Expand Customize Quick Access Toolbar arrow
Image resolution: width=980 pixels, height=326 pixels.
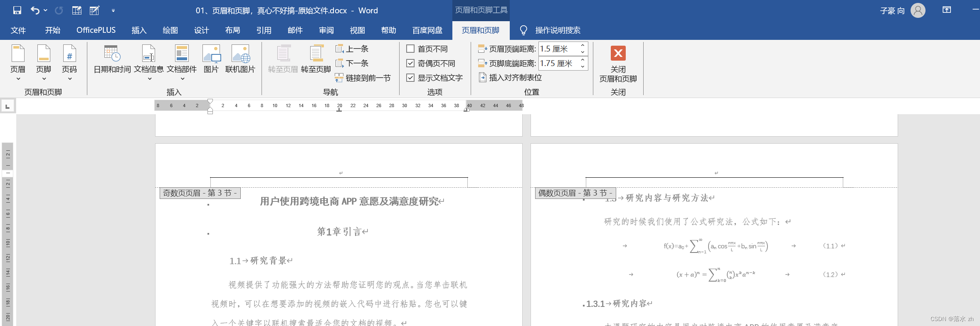[x=113, y=10]
